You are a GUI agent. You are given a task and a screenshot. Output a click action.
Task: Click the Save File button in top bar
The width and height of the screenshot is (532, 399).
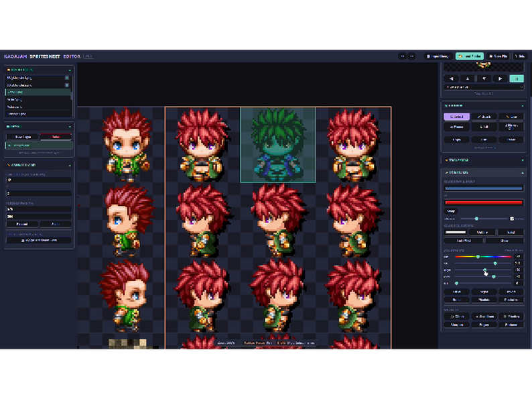[498, 56]
